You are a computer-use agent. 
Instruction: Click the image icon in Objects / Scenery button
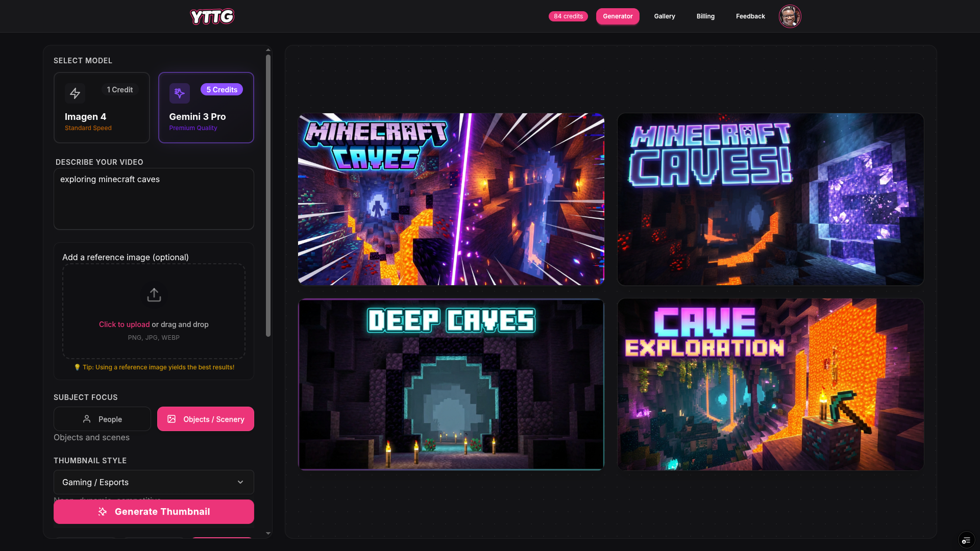[x=172, y=419]
